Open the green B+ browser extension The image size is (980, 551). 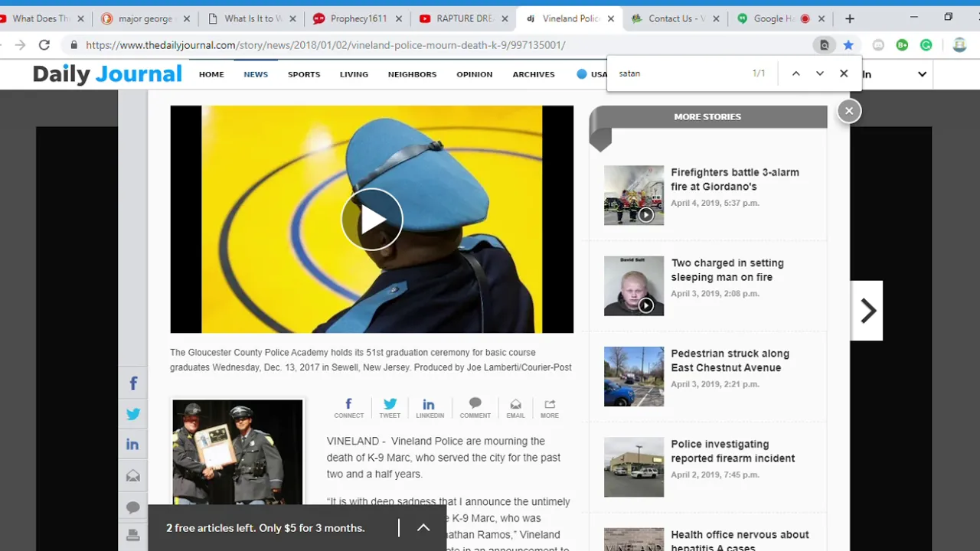pyautogui.click(x=902, y=45)
